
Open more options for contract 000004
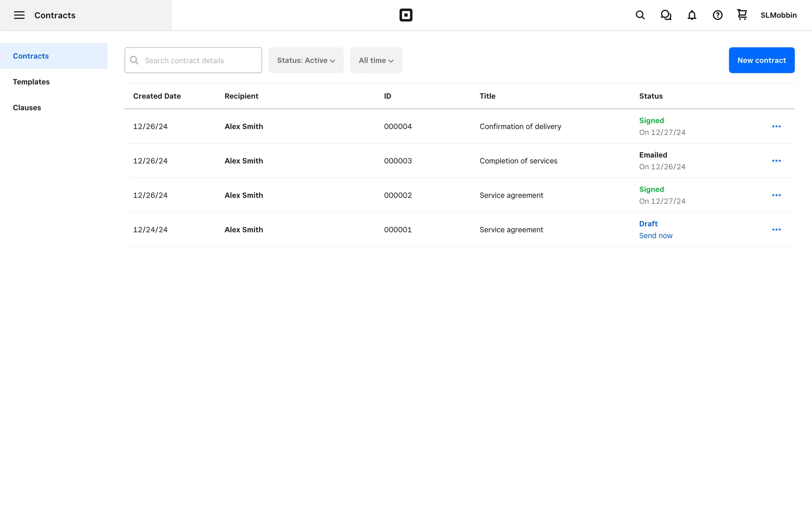[776, 127]
